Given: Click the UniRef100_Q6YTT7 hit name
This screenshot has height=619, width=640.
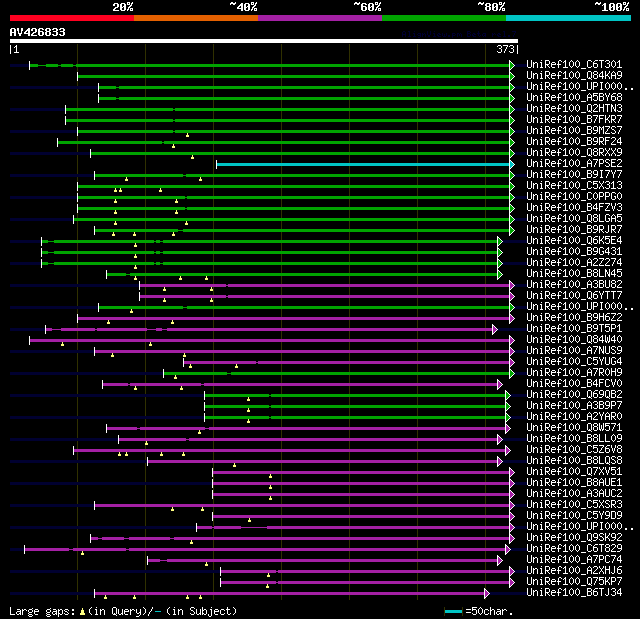Looking at the screenshot, I should coord(574,295).
